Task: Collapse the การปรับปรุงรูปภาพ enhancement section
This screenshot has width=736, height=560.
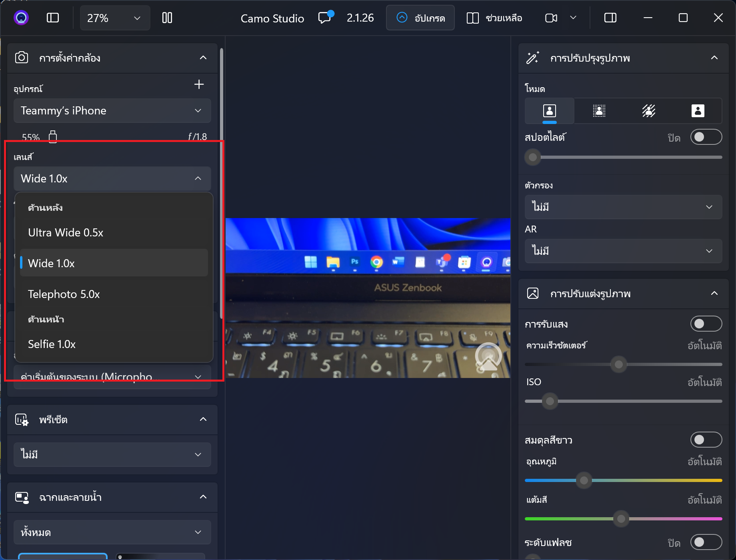Action: [714, 58]
